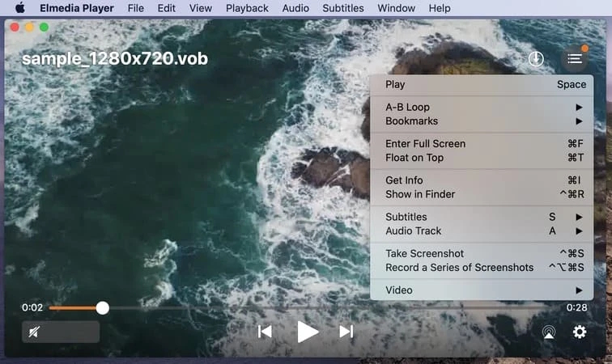The width and height of the screenshot is (612, 364).
Task: Select Record a Series of Screenshots
Action: (x=482, y=268)
